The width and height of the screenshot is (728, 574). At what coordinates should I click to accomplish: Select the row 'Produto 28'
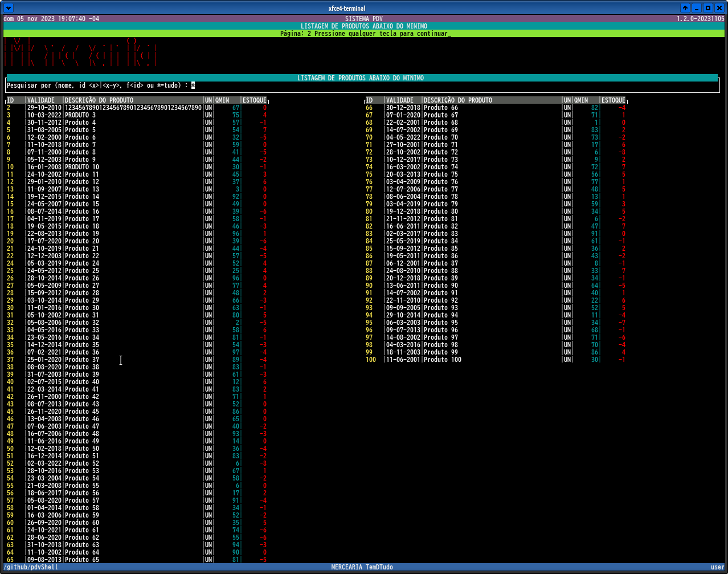(137, 293)
